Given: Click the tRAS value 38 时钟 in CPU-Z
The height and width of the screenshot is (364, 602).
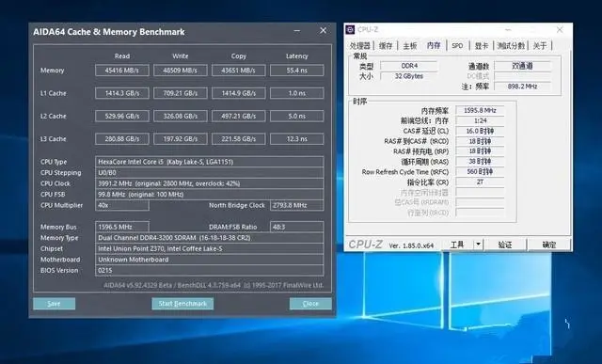Looking at the screenshot, I should [x=480, y=162].
